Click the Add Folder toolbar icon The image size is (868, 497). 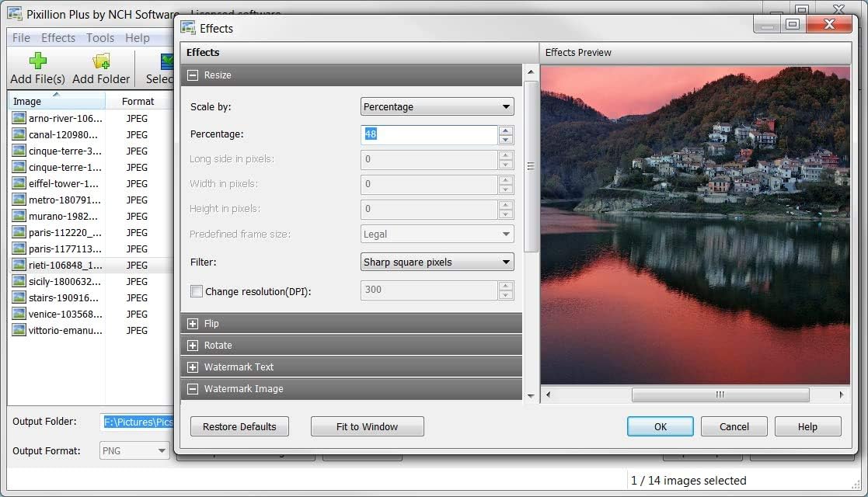point(101,61)
